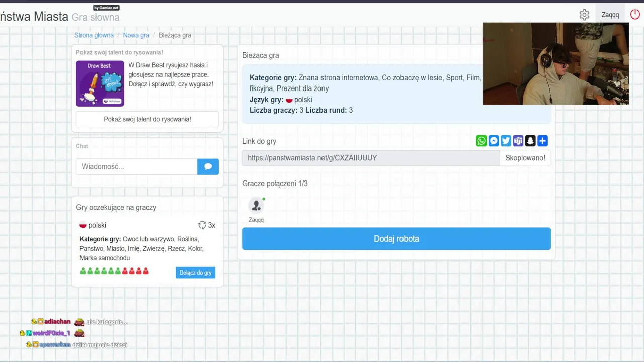Click Gry oczekujące na graczy heading
This screenshot has height=362, width=644.
[116, 207]
